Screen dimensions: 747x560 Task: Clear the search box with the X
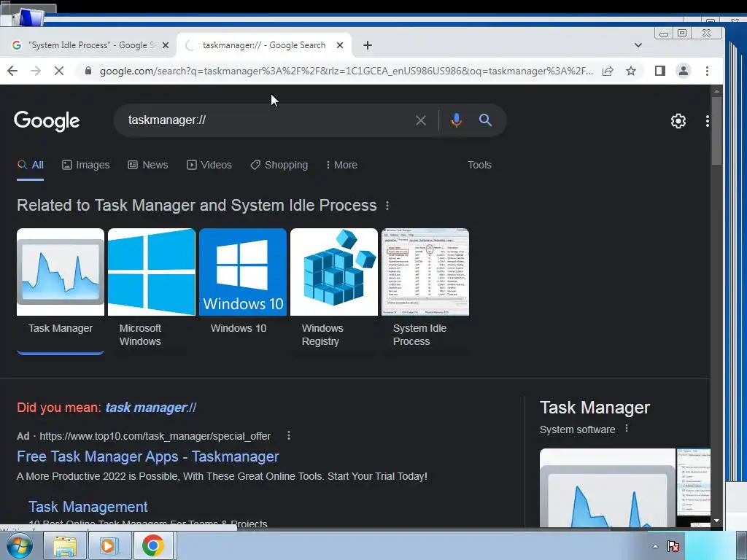[x=421, y=120]
